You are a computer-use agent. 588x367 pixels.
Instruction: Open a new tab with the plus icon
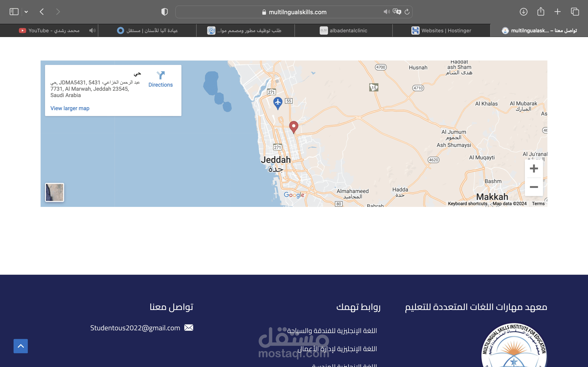pos(558,12)
